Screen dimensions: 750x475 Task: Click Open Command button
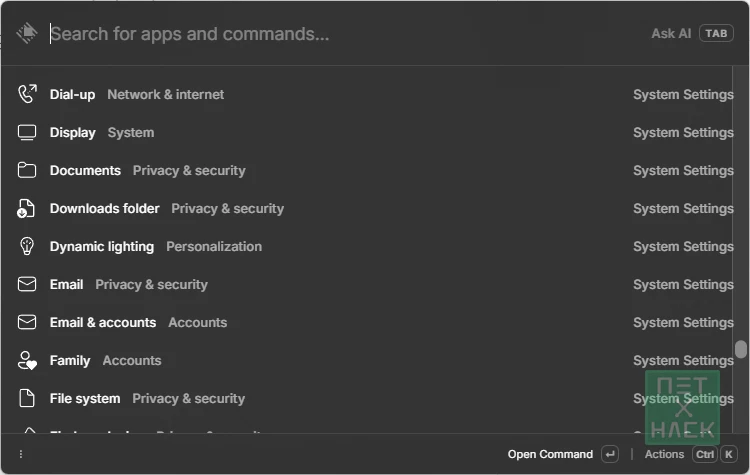point(550,454)
